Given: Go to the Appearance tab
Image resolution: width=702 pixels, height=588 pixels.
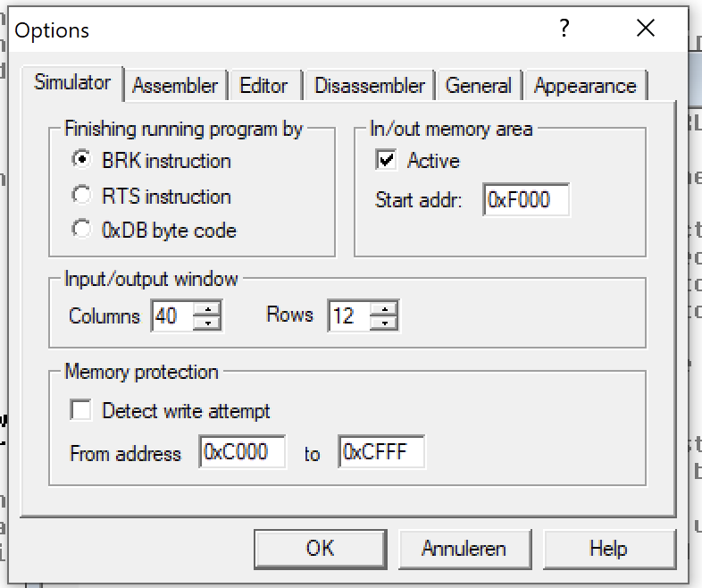Looking at the screenshot, I should (585, 86).
